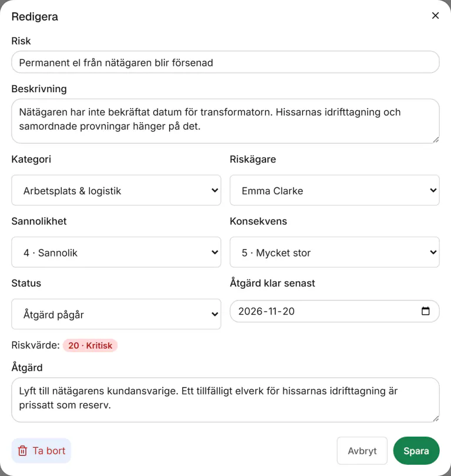This screenshot has height=476, width=451.
Task: Click the trash icon to delete this risk
Action: (x=22, y=451)
